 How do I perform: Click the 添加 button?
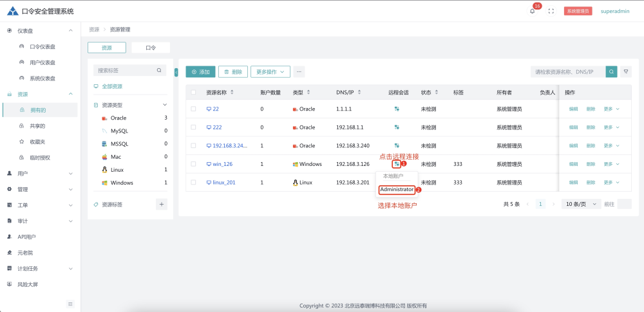click(x=200, y=72)
